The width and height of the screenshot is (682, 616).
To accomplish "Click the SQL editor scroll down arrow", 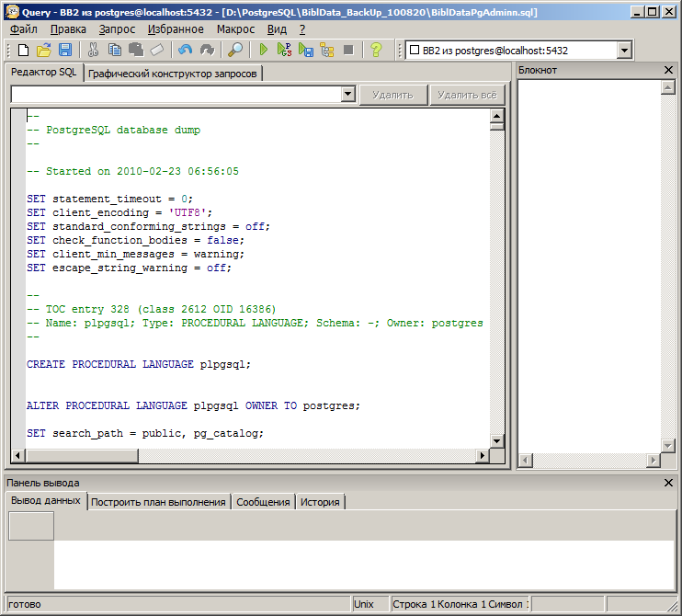I will click(496, 441).
